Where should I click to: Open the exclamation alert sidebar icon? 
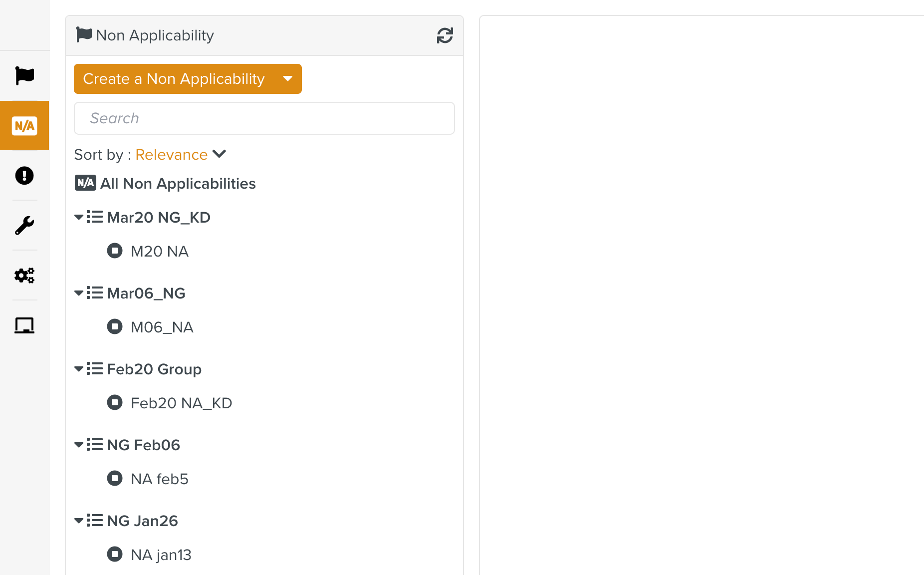tap(24, 176)
